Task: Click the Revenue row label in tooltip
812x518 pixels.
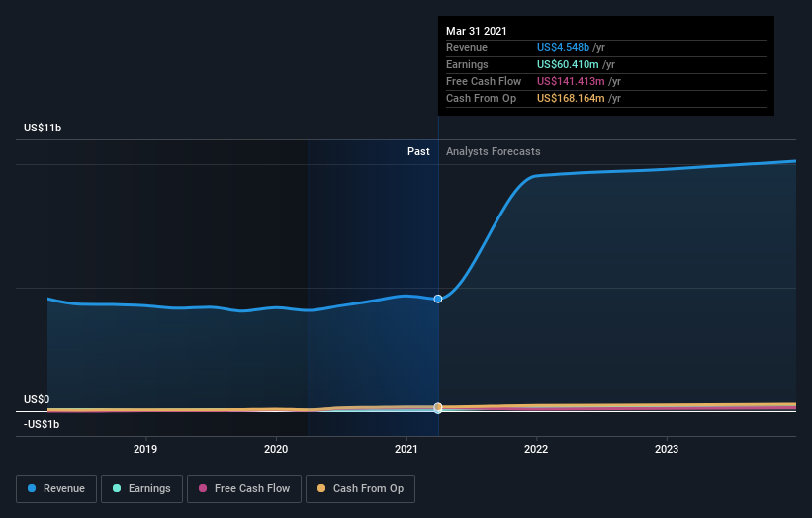Action: [x=467, y=47]
